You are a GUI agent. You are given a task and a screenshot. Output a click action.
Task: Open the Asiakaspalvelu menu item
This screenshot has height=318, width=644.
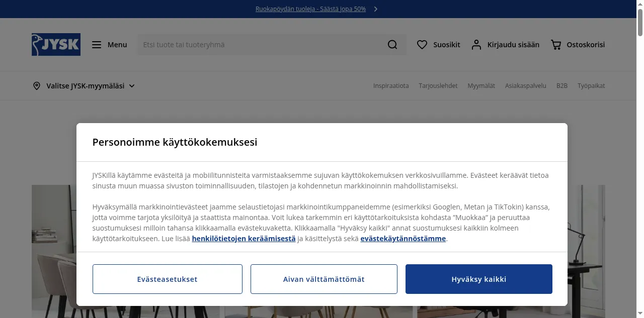[x=526, y=86]
